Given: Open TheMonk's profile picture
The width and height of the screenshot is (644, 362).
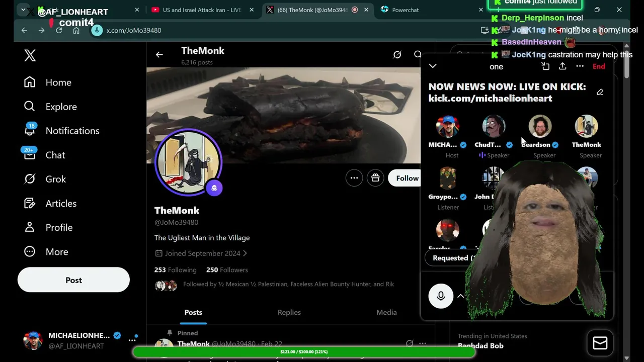Looking at the screenshot, I should (188, 162).
